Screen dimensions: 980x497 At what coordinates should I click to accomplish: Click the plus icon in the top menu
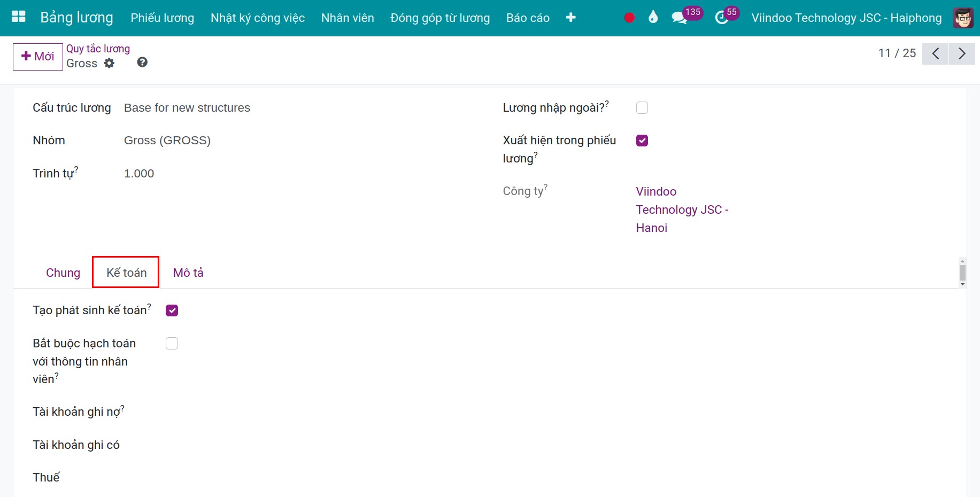tap(570, 18)
